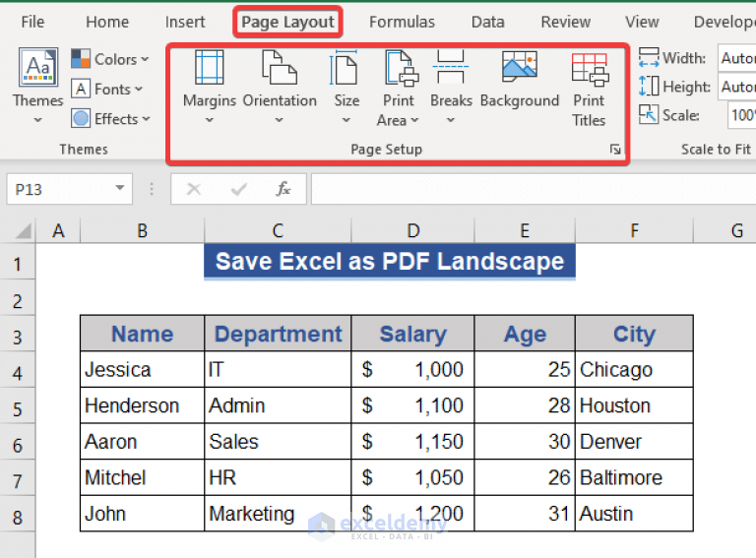The height and width of the screenshot is (558, 756).
Task: Click the Width scale-to-fit box
Action: [x=736, y=58]
